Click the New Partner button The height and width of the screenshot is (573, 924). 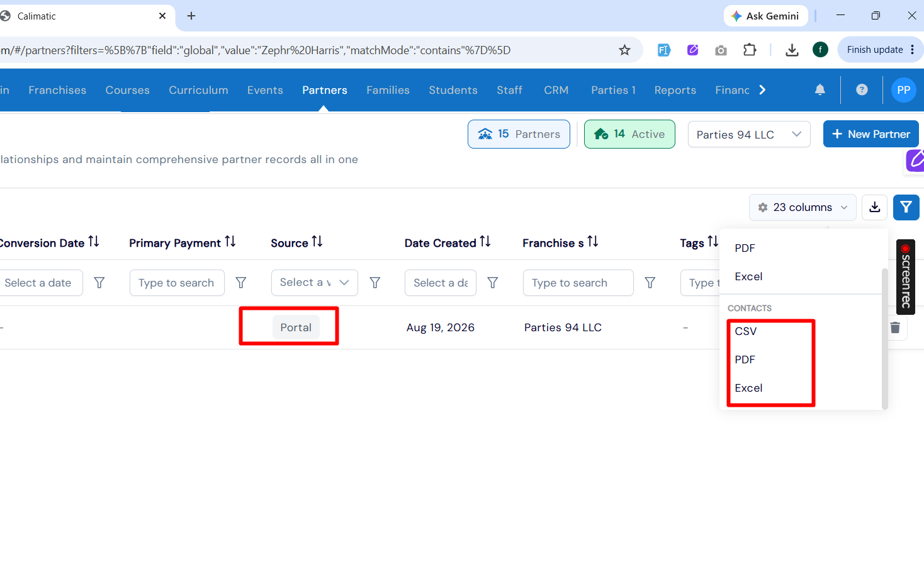[871, 134]
